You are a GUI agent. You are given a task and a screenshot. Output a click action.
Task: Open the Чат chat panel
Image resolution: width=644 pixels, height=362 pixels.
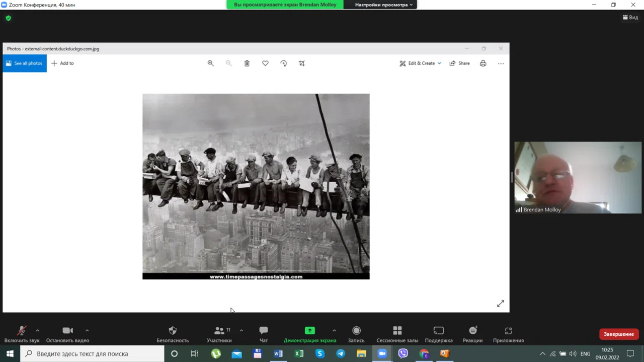point(264,335)
